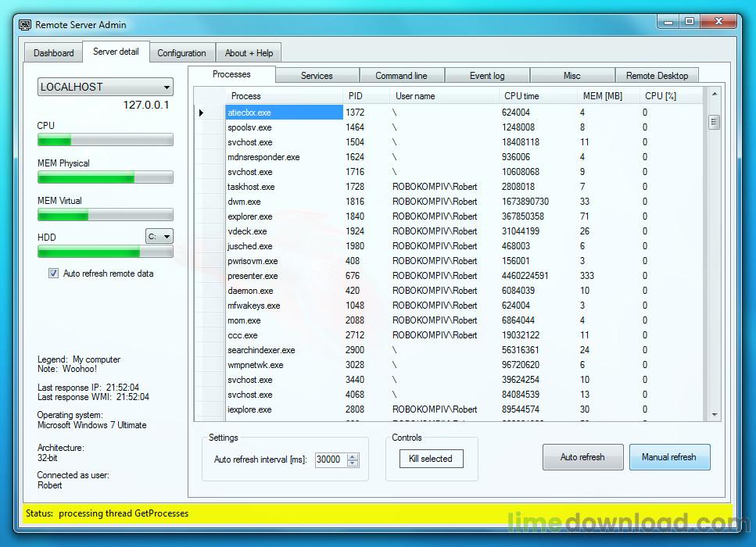
Task: Click the CPU usage progress bar
Action: coord(105,140)
